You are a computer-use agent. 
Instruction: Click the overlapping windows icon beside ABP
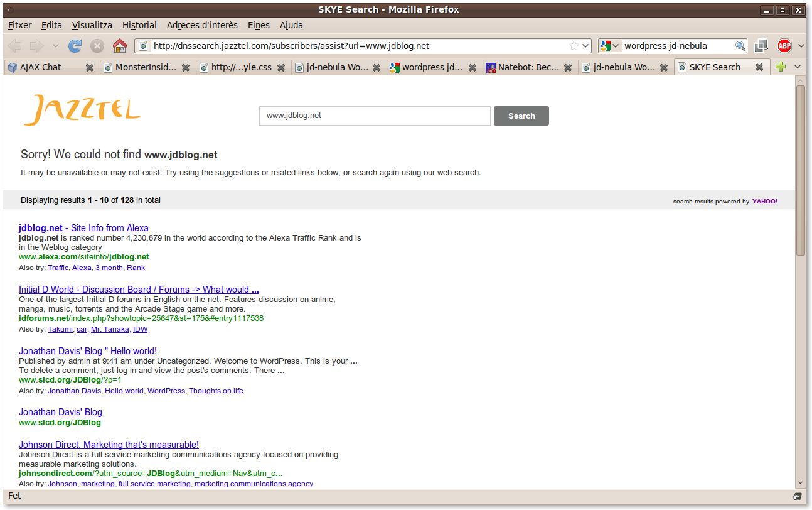761,46
